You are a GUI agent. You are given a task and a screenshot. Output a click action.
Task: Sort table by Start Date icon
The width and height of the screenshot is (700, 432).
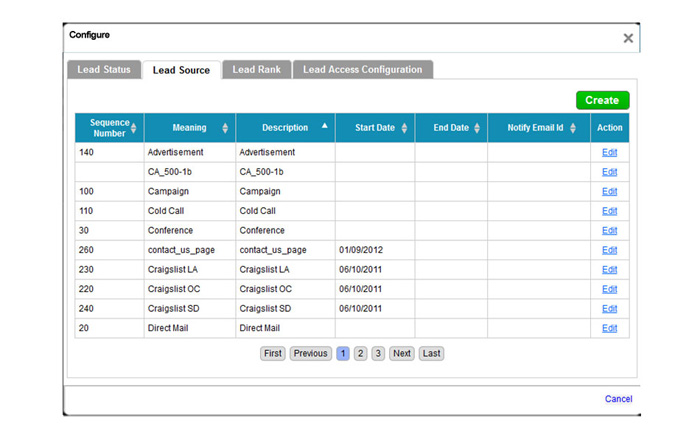(x=404, y=128)
